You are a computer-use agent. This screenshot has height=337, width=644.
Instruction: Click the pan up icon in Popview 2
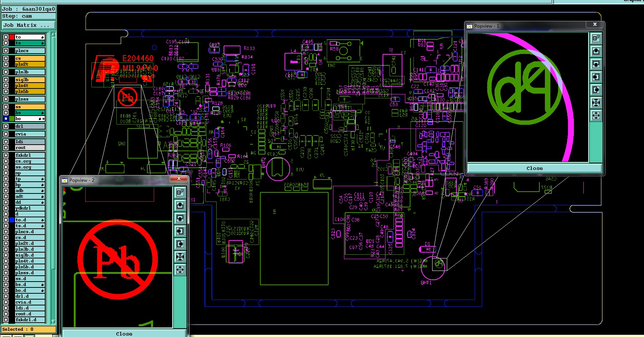[x=180, y=205]
